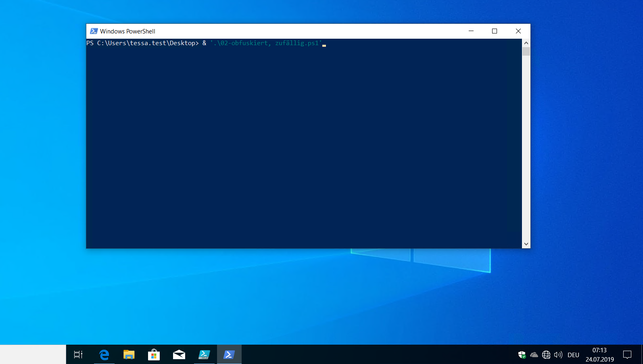Image resolution: width=643 pixels, height=364 pixels.
Task: Open Windows Security tray icon
Action: pyautogui.click(x=522, y=355)
